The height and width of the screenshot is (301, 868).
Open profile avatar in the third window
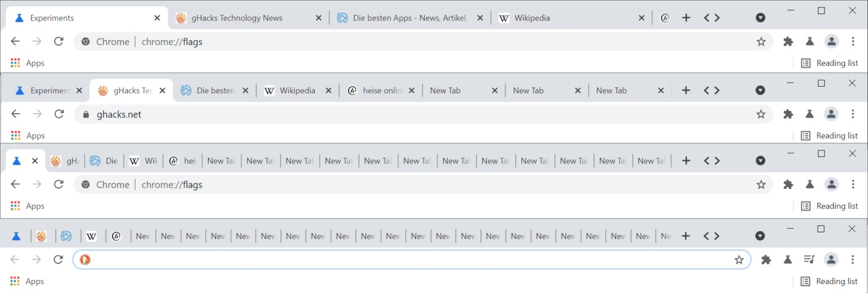click(x=831, y=184)
